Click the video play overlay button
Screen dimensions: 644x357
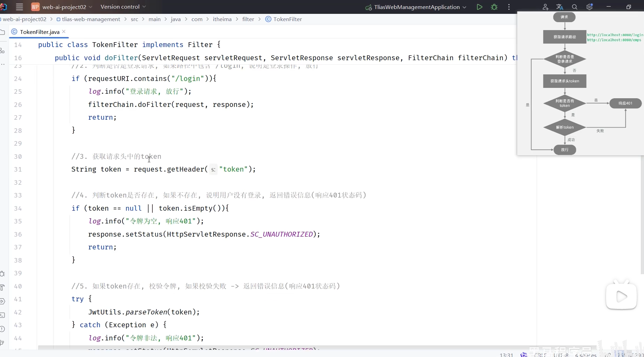(x=621, y=296)
